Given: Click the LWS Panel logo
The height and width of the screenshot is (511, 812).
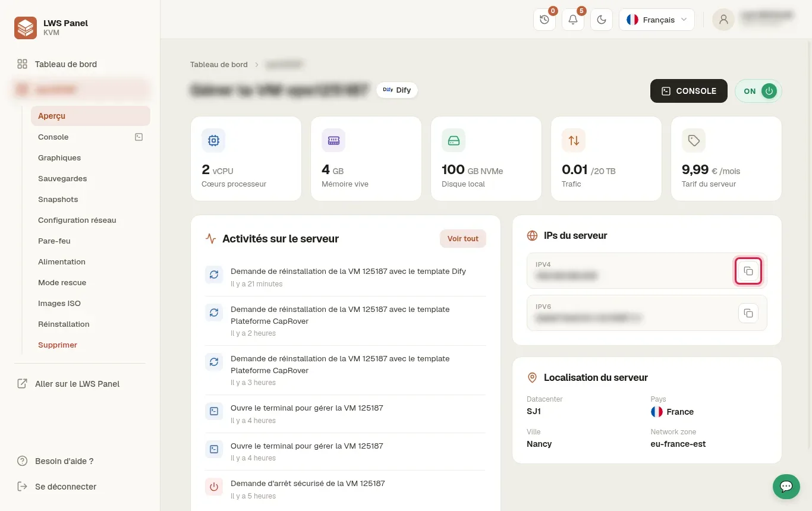Looking at the screenshot, I should tap(26, 27).
